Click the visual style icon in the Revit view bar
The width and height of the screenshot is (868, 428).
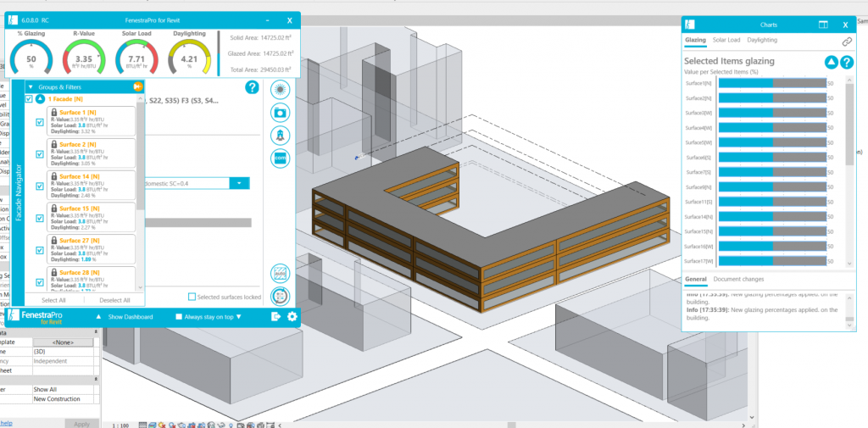pyautogui.click(x=152, y=425)
